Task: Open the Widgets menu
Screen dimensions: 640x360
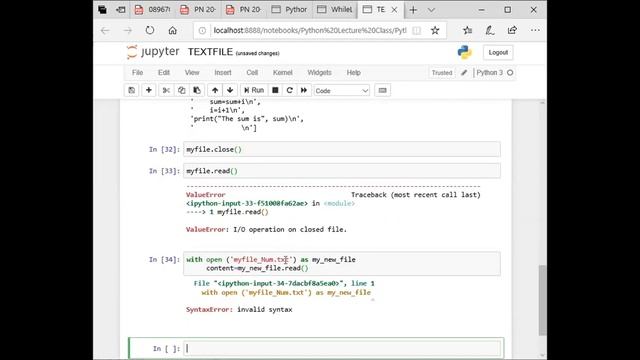Action: (319, 73)
